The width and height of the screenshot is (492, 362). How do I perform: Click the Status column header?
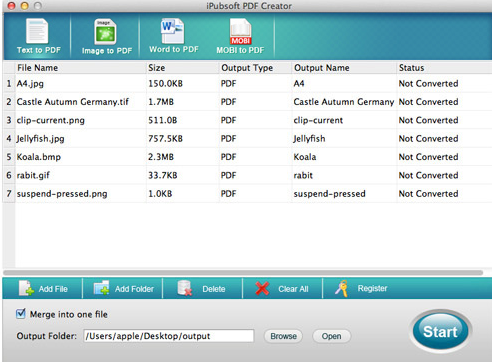444,68
